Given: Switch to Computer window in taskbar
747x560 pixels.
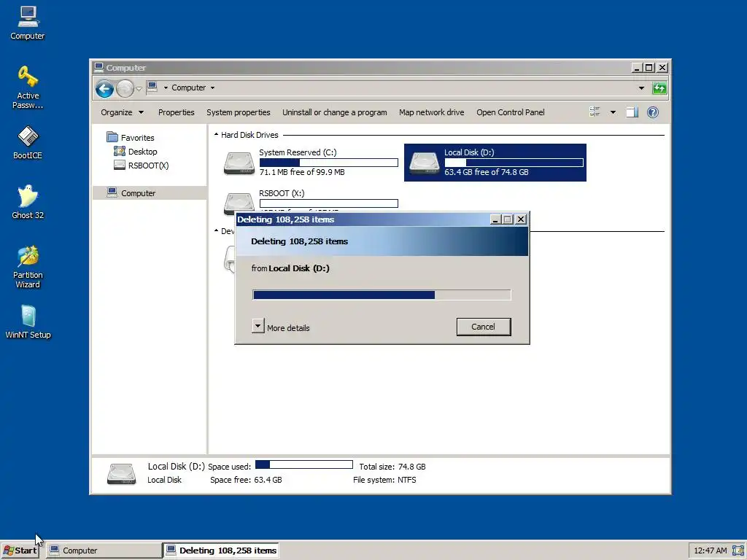Looking at the screenshot, I should tap(104, 551).
